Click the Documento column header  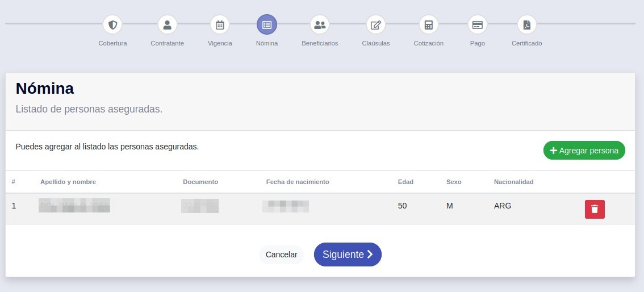200,182
